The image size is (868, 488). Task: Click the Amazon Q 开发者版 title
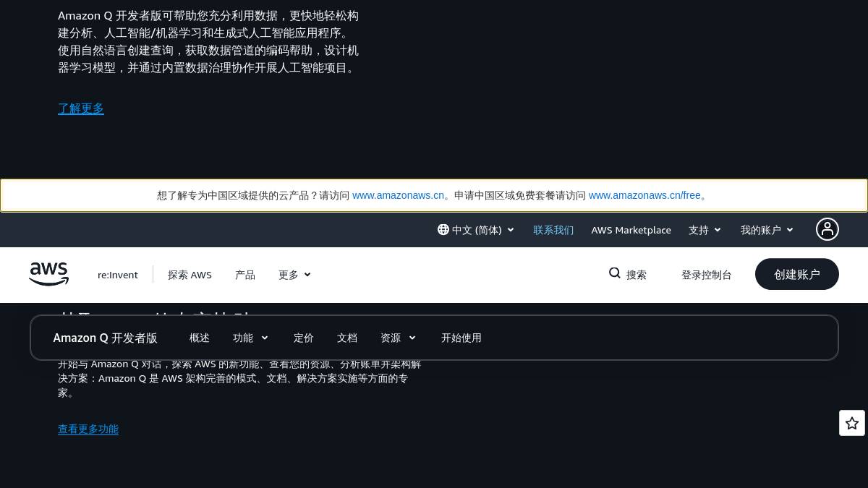pos(106,338)
